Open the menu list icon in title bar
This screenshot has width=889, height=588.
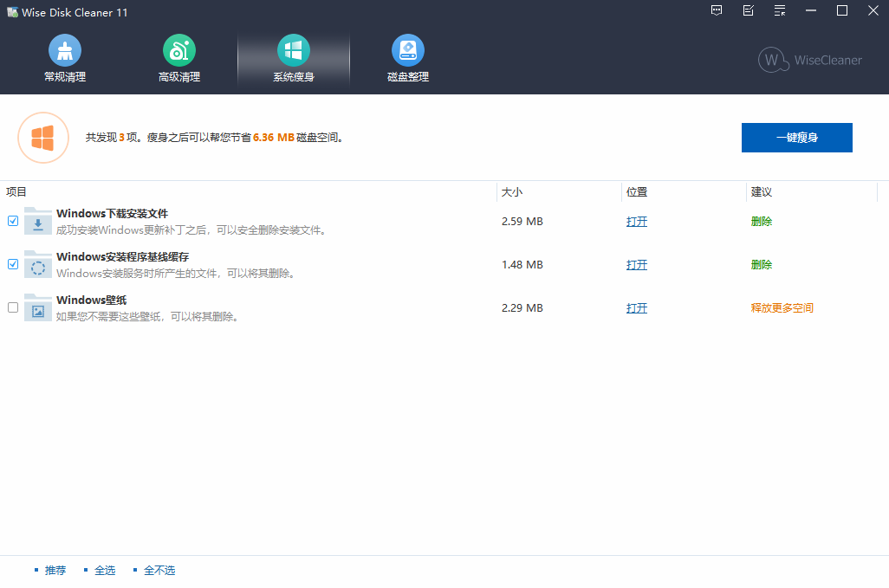(780, 10)
